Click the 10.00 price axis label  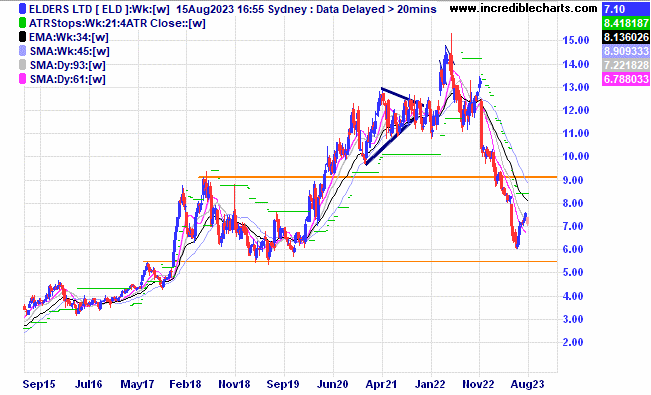coord(576,157)
